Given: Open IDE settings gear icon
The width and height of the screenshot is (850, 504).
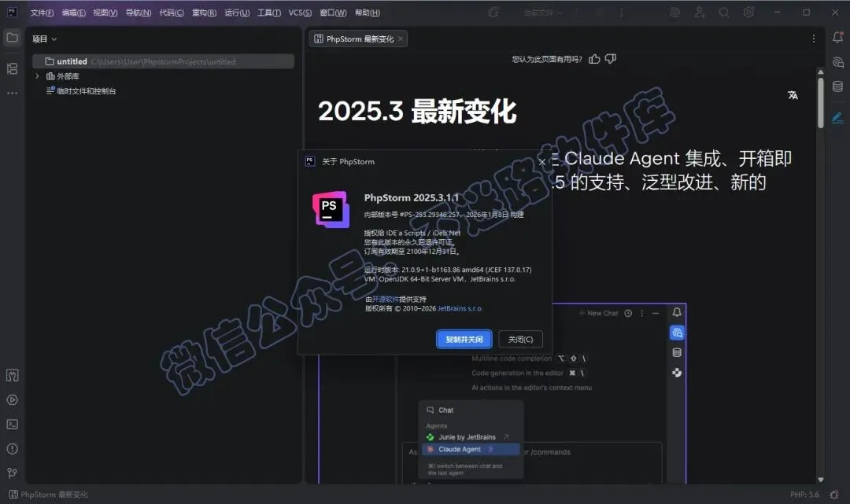Looking at the screenshot, I should [748, 13].
